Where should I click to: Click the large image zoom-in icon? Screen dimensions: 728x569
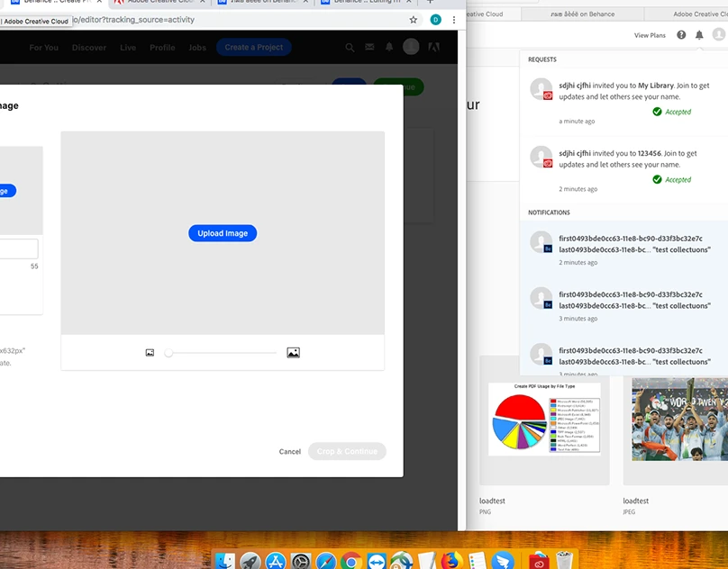[293, 353]
